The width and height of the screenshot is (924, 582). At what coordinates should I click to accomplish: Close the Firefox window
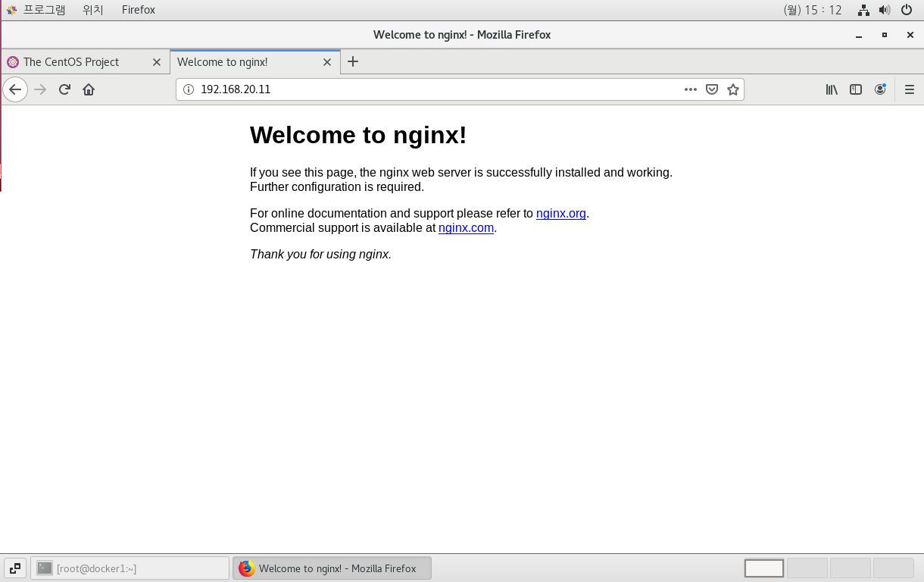910,35
